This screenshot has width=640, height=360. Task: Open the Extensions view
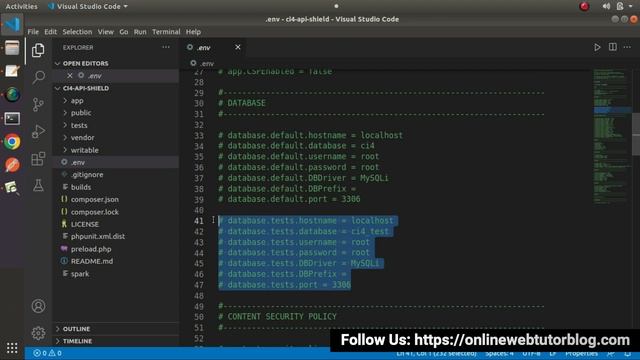pyautogui.click(x=38, y=159)
